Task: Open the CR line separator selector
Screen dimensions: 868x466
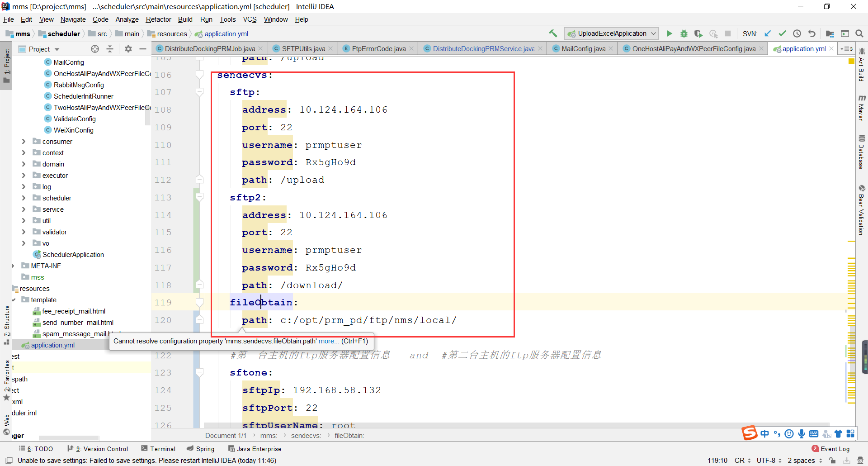Action: (742, 461)
